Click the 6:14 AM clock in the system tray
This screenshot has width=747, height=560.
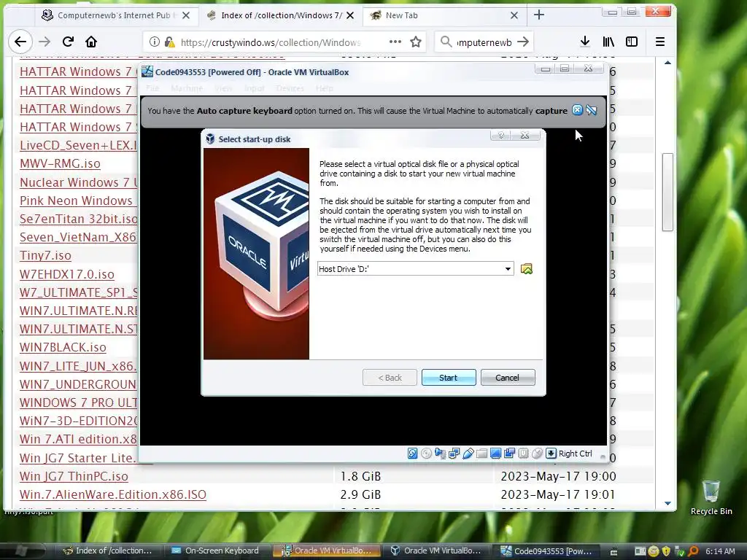[720, 551]
